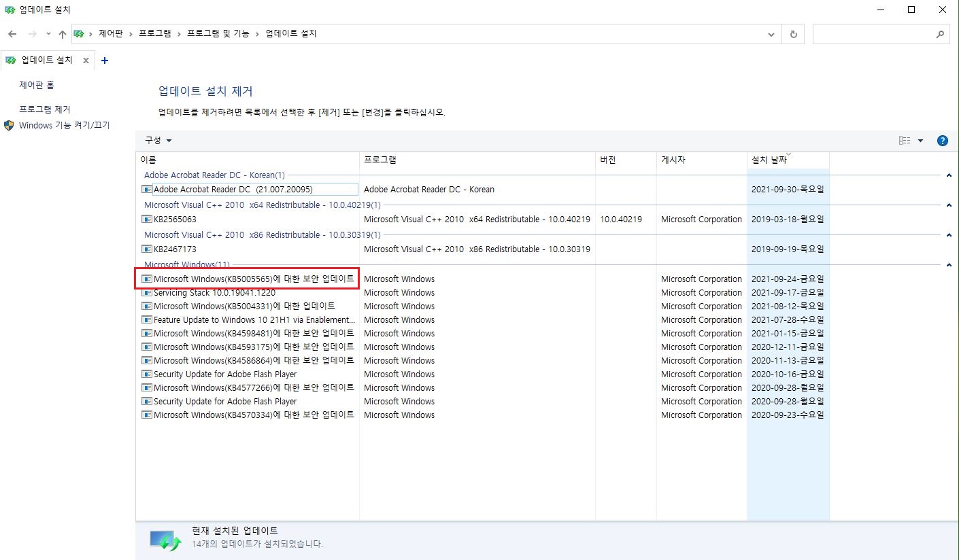Click icon of KB4570334 row
This screenshot has width=959, height=560.
[147, 415]
